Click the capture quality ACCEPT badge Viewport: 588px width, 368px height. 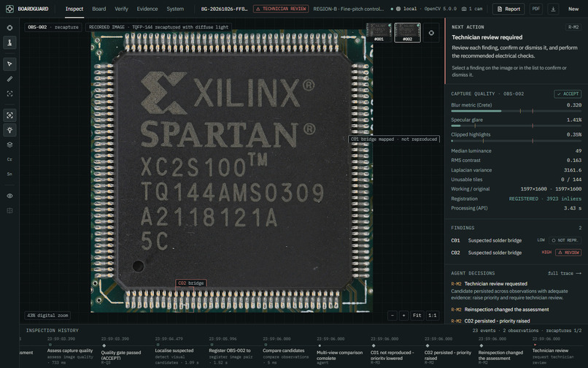(568, 94)
